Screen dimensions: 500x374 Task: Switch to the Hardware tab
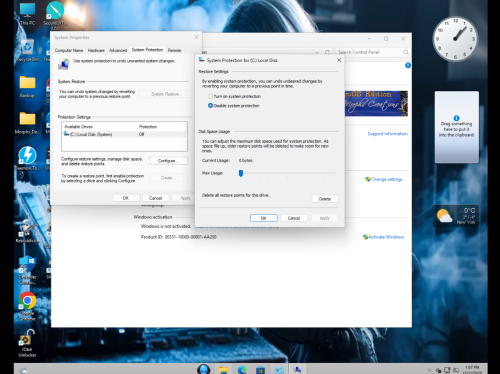pos(96,50)
